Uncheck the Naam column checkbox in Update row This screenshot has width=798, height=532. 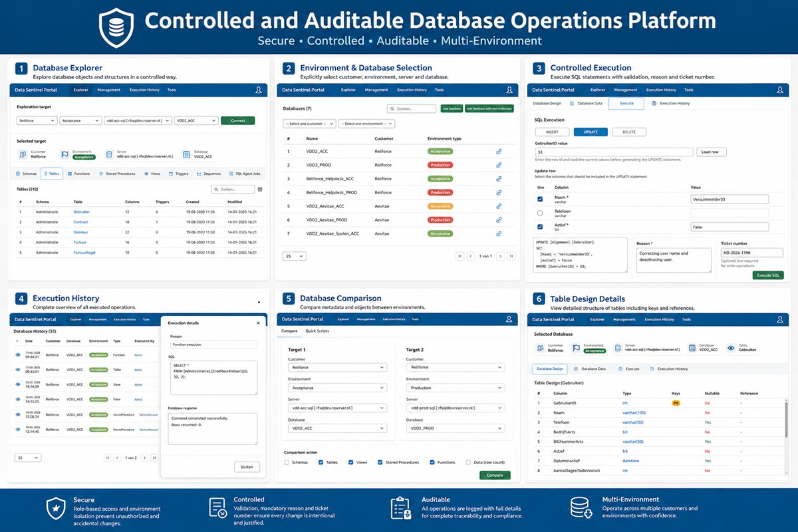(540, 199)
